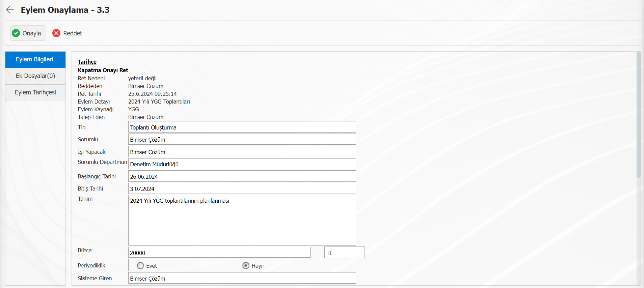Click the Sorumlu label
644x288 pixels.
tap(88, 139)
